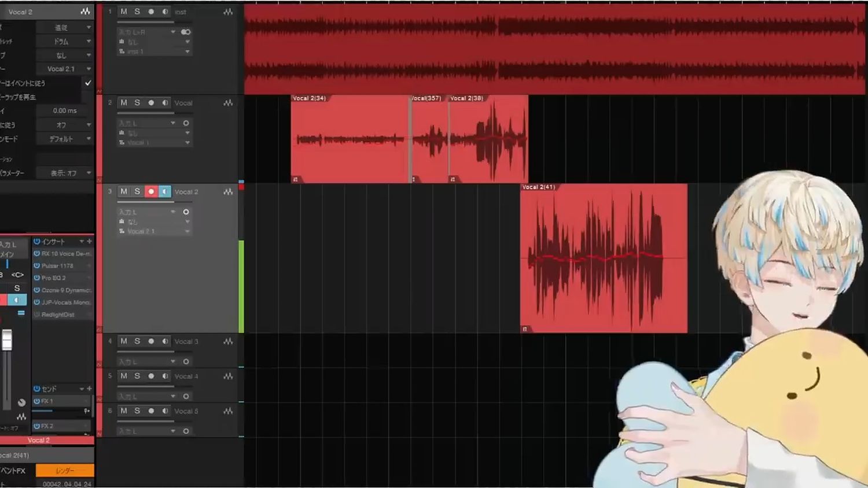Open input L+R dropdown on inst track
This screenshot has height=488, width=868.
coord(147,32)
